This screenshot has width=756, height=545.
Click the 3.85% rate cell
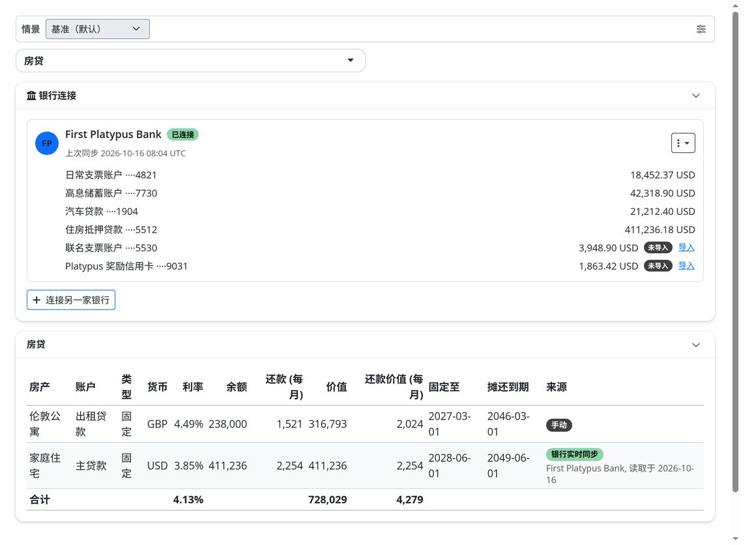[188, 466]
